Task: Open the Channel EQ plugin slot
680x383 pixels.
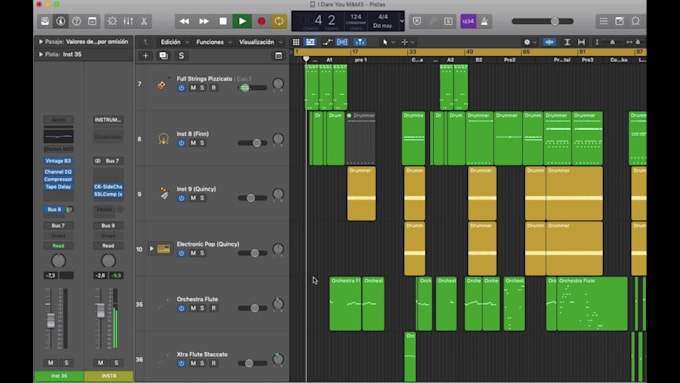Action: [58, 172]
